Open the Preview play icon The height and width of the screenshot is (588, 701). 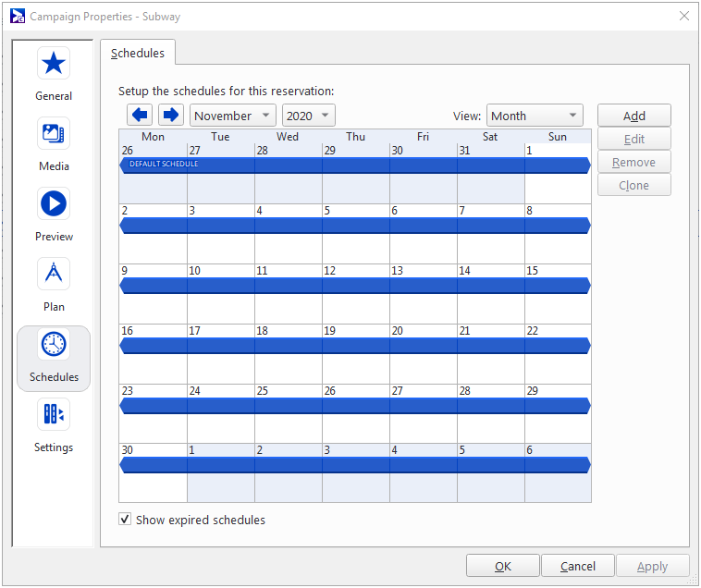click(x=54, y=204)
